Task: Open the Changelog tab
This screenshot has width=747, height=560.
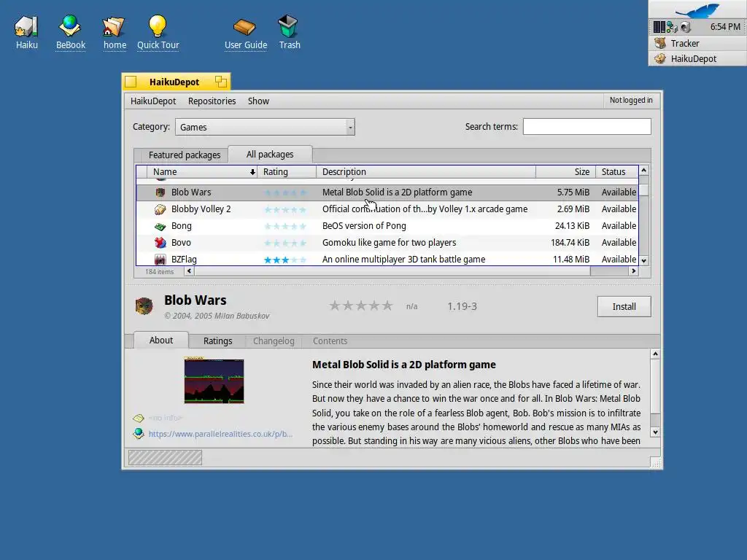Action: point(274,341)
